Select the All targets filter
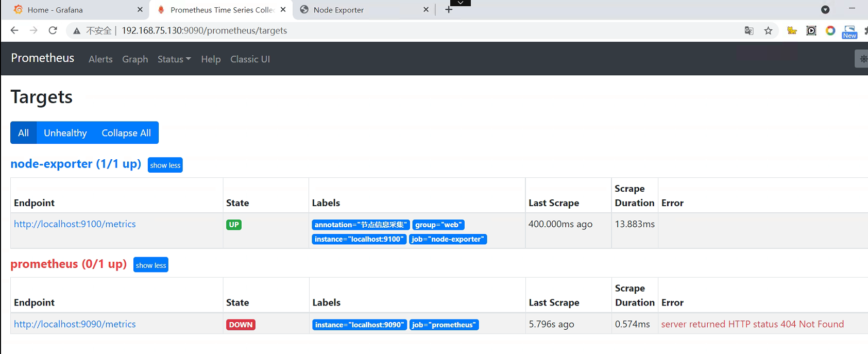The height and width of the screenshot is (354, 868). pyautogui.click(x=24, y=133)
